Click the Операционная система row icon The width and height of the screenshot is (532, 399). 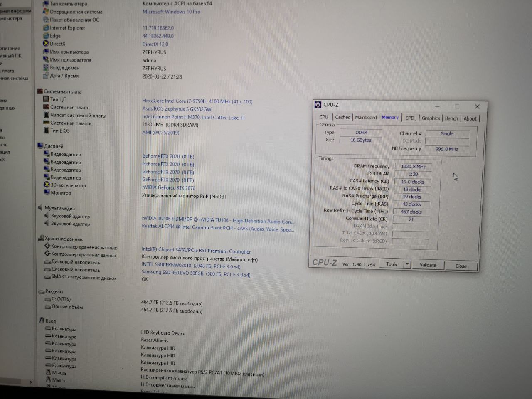46,12
